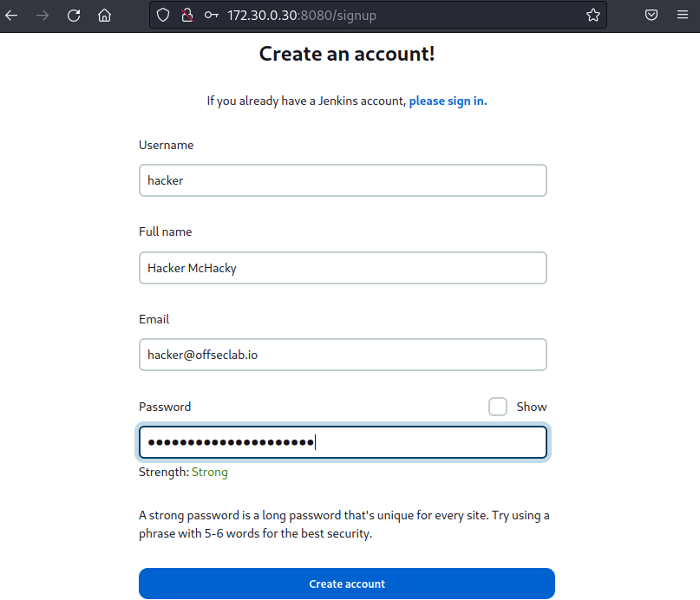Click the URL text in address bar
700x600 pixels.
click(x=302, y=15)
